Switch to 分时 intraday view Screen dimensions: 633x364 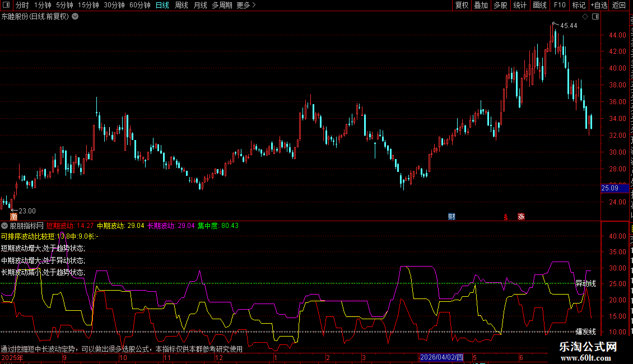(22, 5)
